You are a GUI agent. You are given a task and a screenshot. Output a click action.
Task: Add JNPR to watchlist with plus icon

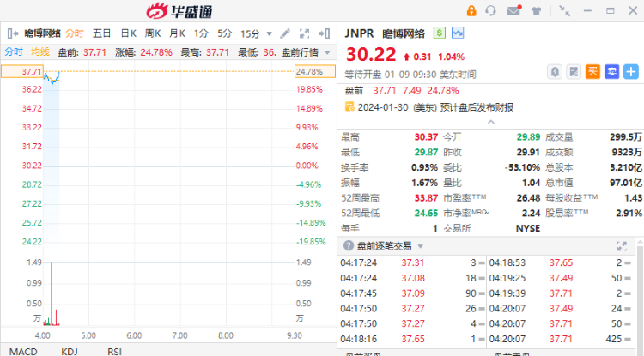pos(630,71)
